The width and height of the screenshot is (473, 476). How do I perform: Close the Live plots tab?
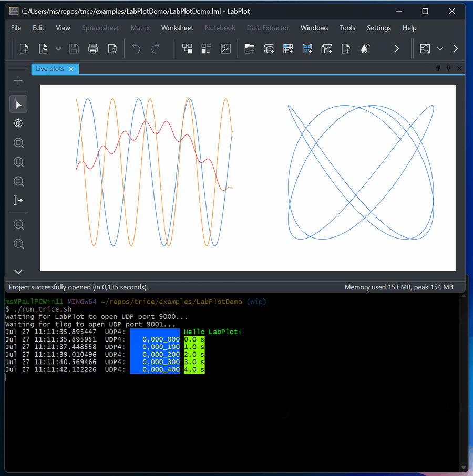point(71,69)
